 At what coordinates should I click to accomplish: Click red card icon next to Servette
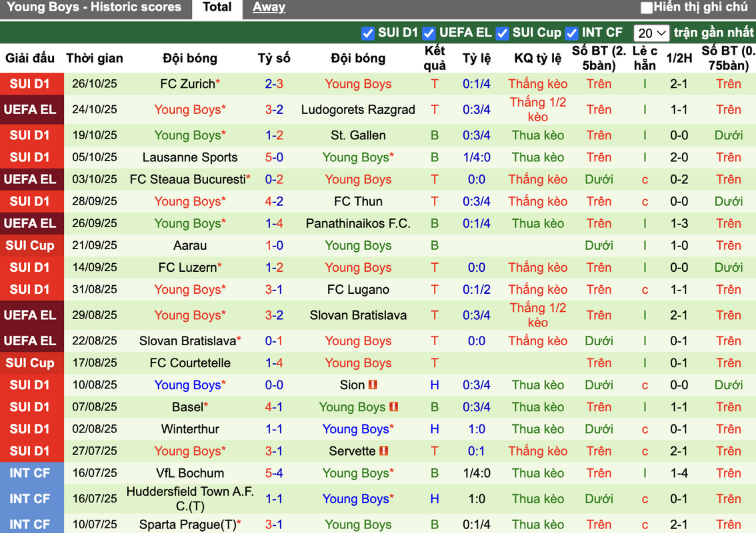tap(384, 451)
